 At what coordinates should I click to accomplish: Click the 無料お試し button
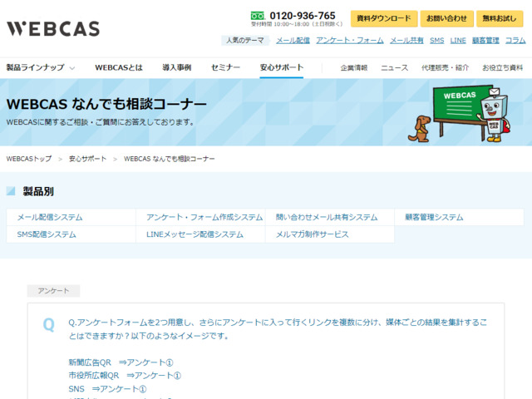click(500, 18)
